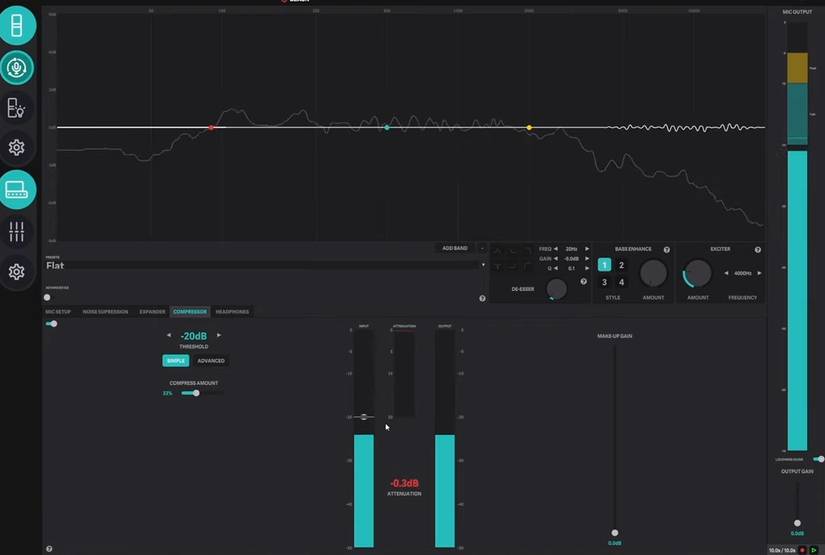The image size is (825, 555).
Task: Toggle the compressor enable switch
Action: pos(51,324)
